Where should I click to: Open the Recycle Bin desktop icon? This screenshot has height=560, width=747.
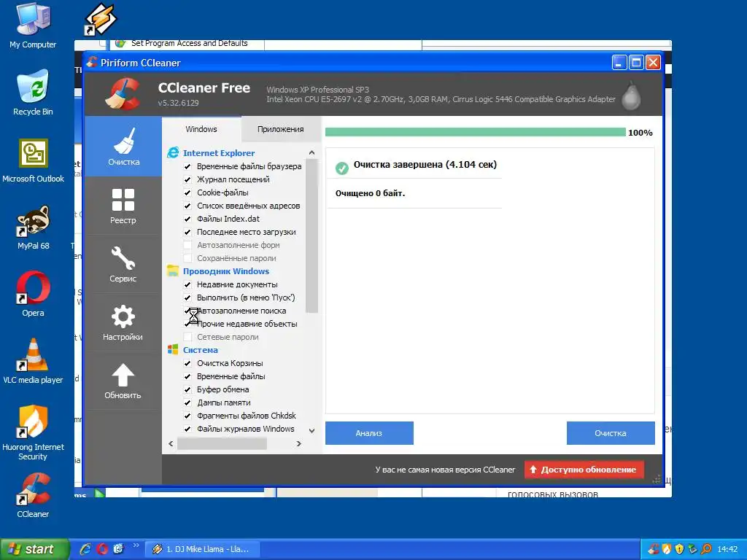33,93
